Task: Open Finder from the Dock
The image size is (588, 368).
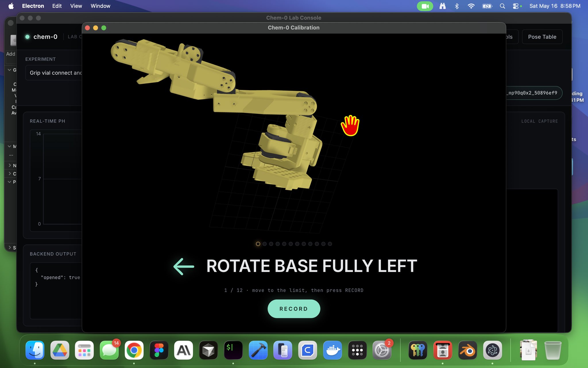Action: [35, 350]
